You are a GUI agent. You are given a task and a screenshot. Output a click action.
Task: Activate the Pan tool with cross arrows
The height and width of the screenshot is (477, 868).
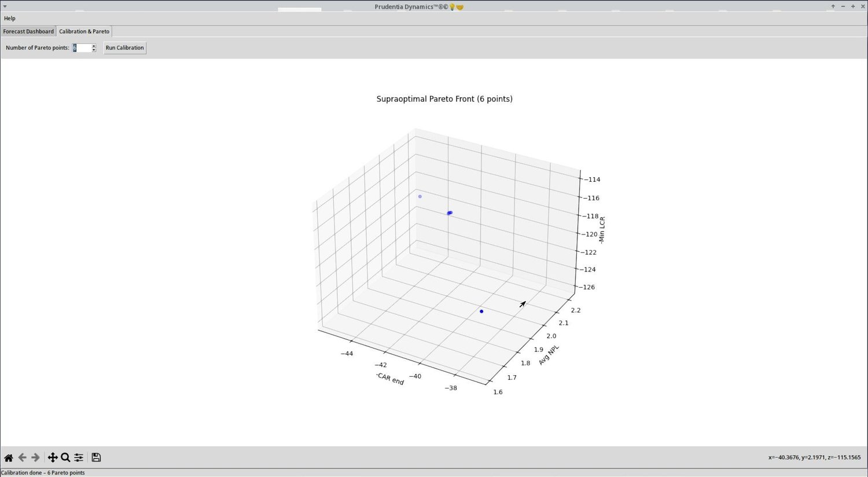tap(53, 457)
